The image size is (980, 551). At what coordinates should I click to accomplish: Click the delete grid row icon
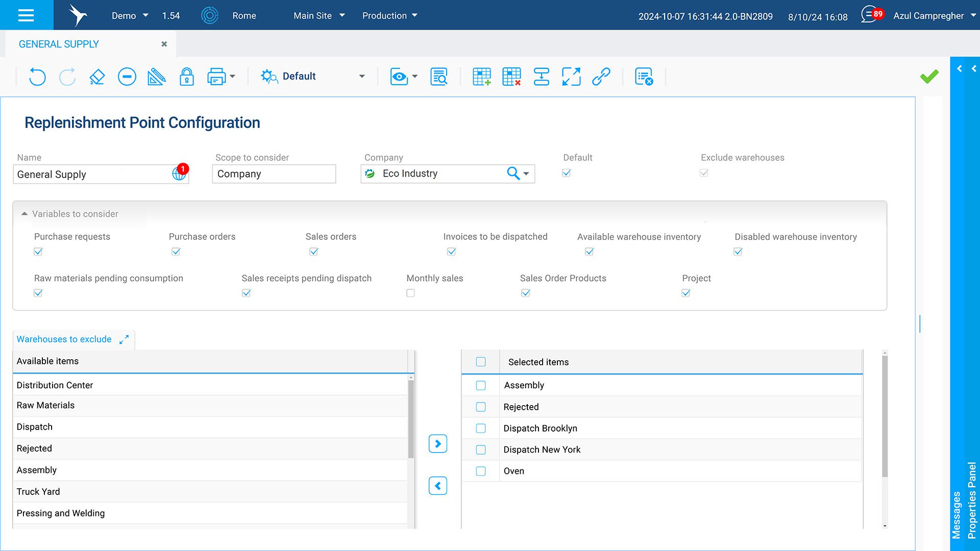pyautogui.click(x=511, y=77)
